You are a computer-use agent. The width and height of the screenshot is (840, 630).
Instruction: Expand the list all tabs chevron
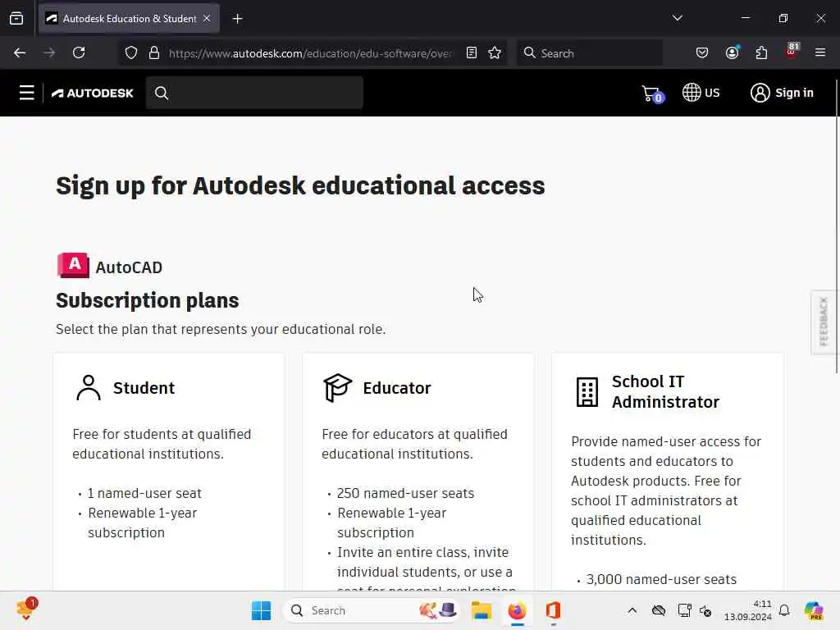[x=677, y=18]
